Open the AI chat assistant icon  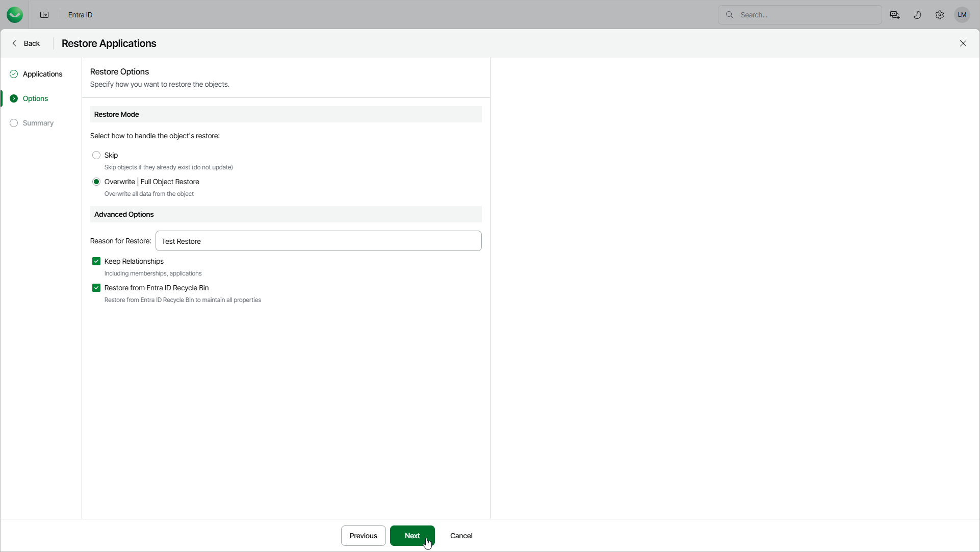click(894, 15)
